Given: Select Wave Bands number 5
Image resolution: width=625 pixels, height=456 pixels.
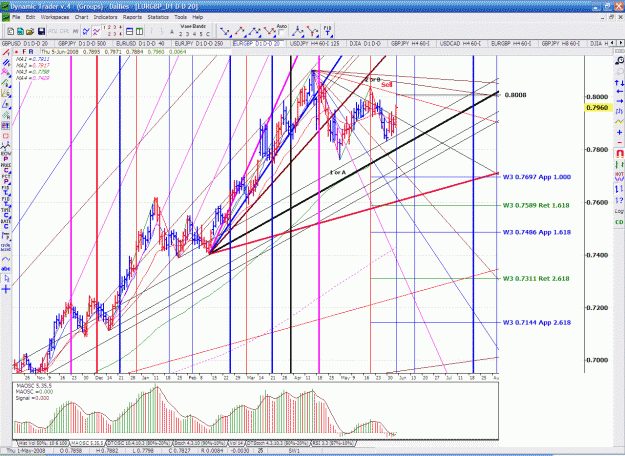Looking at the screenshot, I should [200, 34].
